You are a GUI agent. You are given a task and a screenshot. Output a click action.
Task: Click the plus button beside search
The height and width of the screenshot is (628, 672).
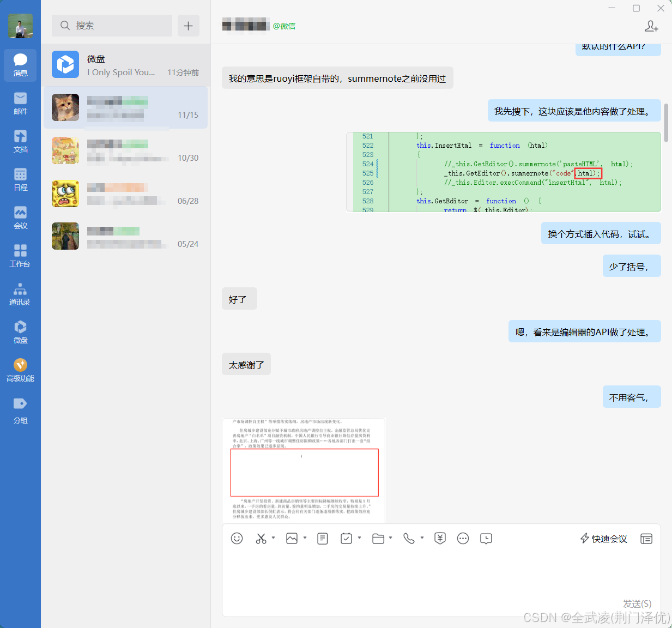pos(188,26)
